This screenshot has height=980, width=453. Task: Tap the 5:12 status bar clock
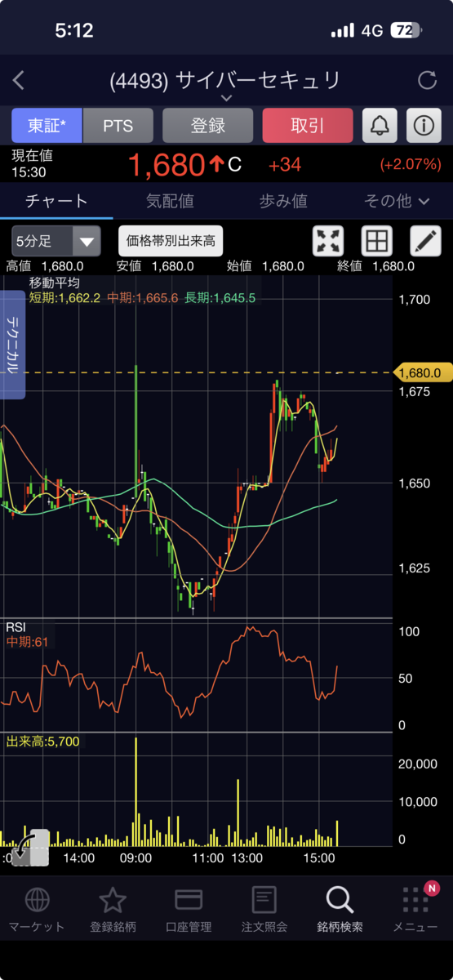[x=74, y=31]
